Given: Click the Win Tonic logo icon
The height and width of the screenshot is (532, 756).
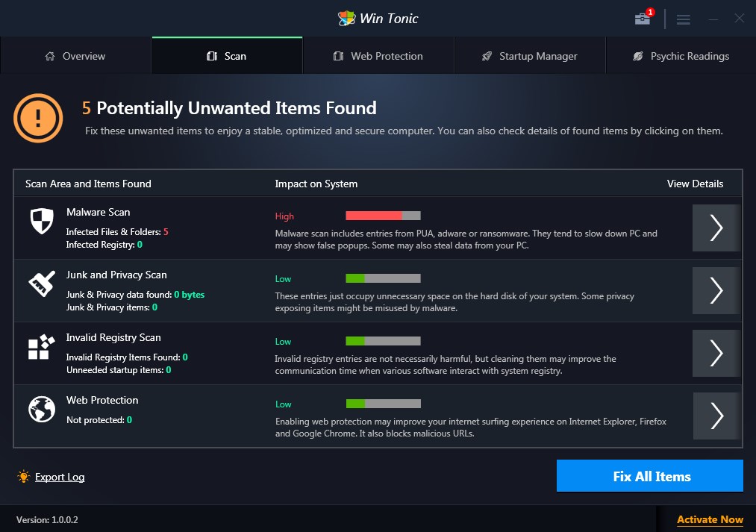Looking at the screenshot, I should (x=348, y=18).
